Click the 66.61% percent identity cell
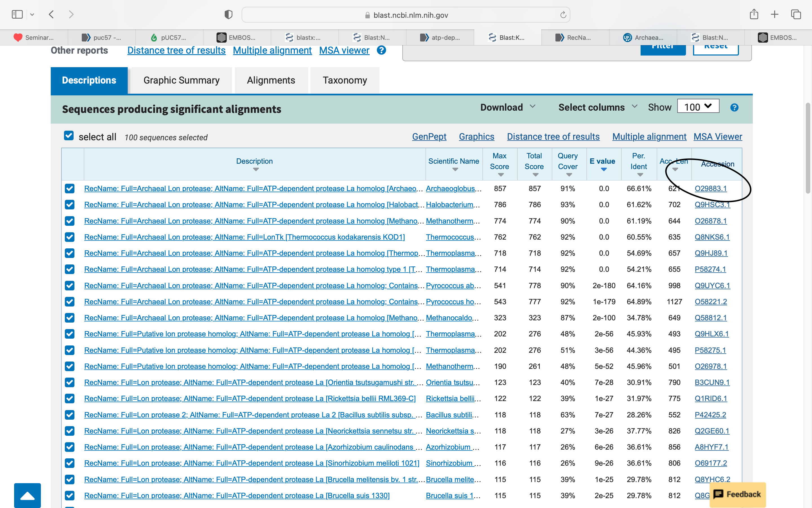 [x=639, y=189]
